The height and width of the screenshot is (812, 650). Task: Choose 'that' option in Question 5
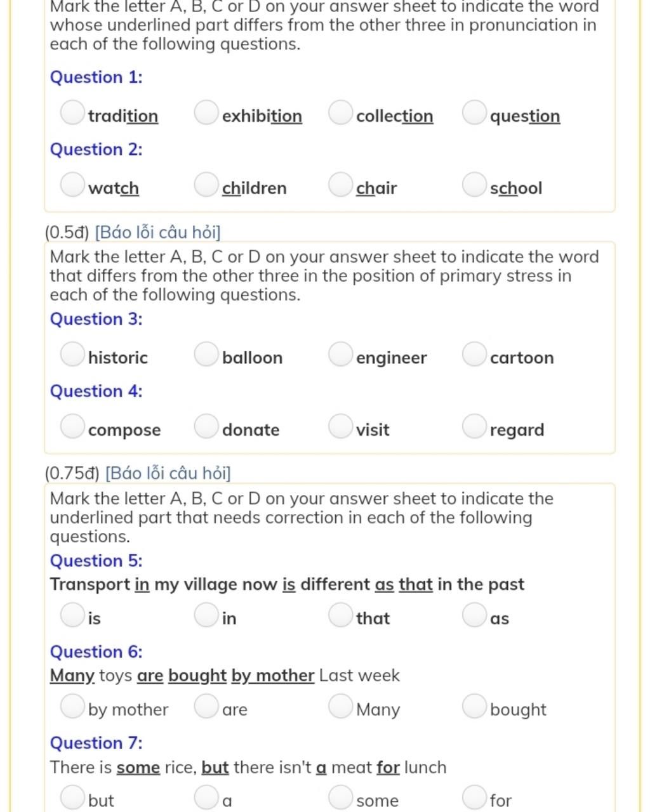[340, 615]
